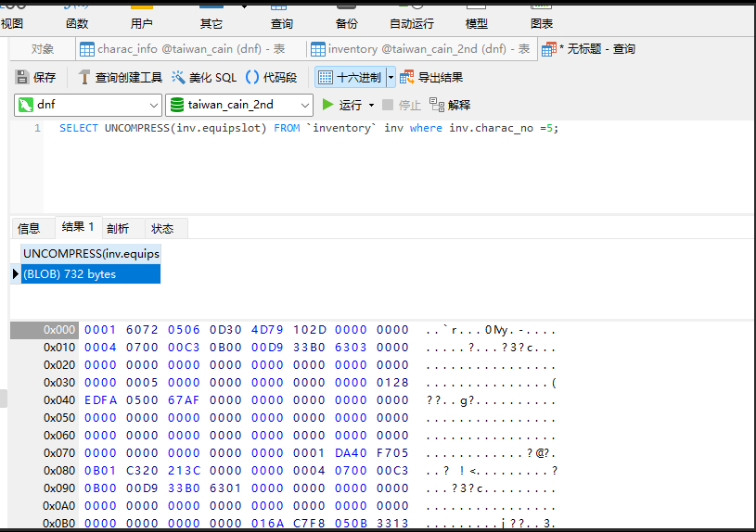The width and height of the screenshot is (756, 532).
Task: Click hex value EDFA in row 0x040
Action: click(x=100, y=400)
